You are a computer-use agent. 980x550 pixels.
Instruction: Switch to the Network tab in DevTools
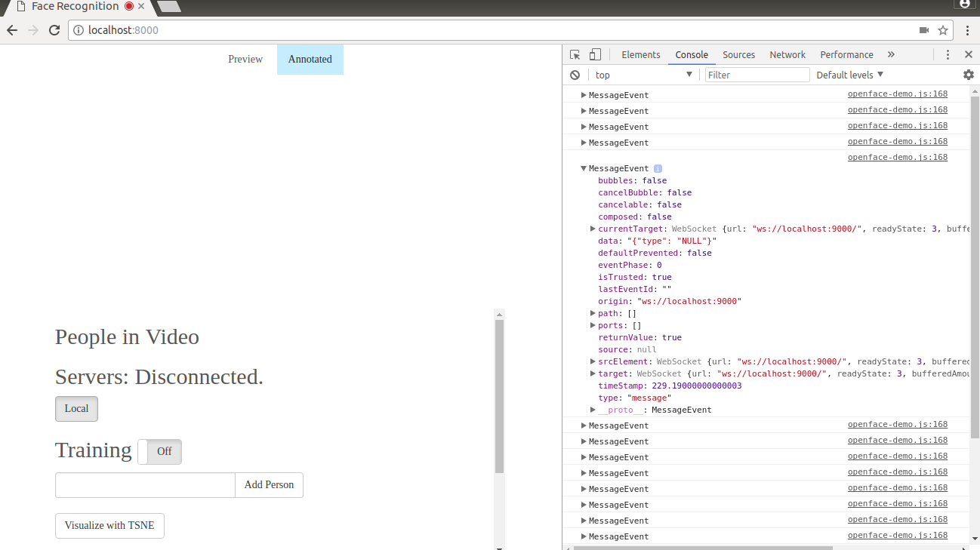[x=787, y=54]
